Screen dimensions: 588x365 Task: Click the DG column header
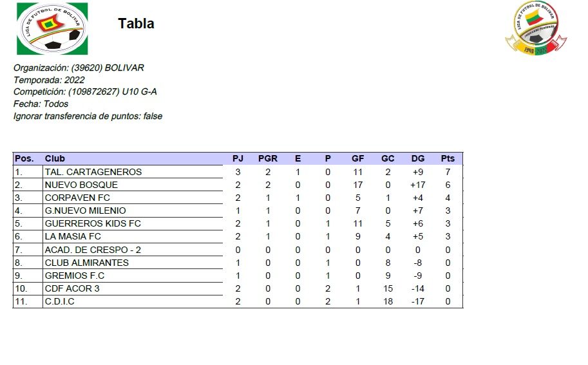tap(418, 158)
